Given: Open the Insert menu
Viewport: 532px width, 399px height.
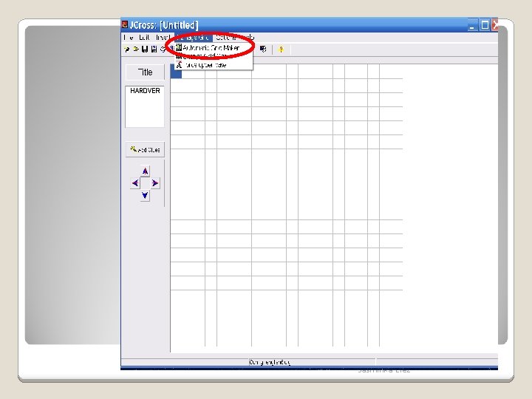Looking at the screenshot, I should [x=163, y=38].
